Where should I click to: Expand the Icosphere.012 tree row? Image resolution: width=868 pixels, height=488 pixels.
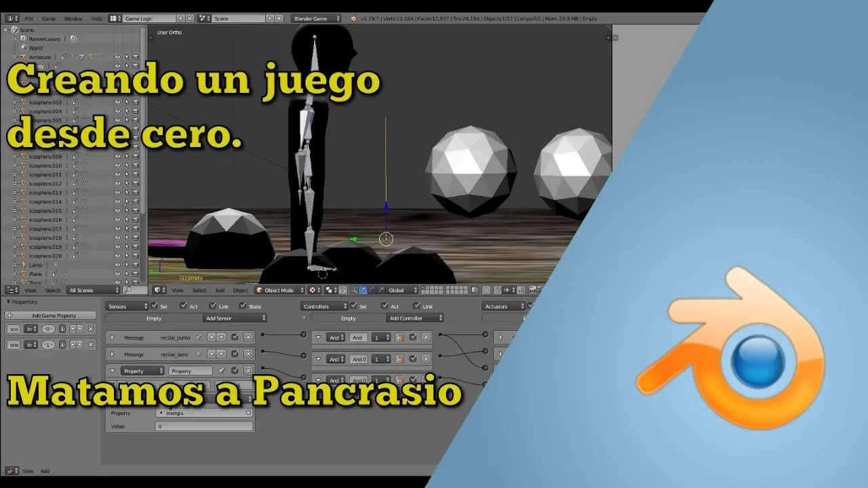[x=15, y=184]
